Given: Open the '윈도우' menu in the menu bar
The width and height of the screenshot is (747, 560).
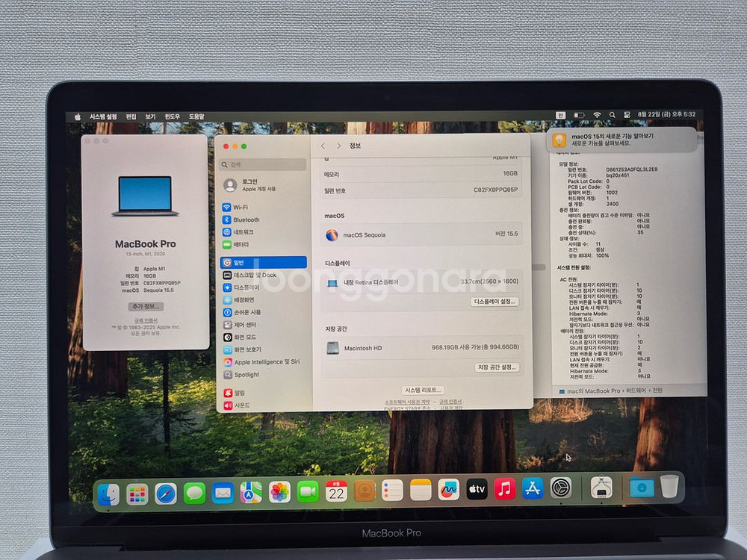Looking at the screenshot, I should 172,116.
